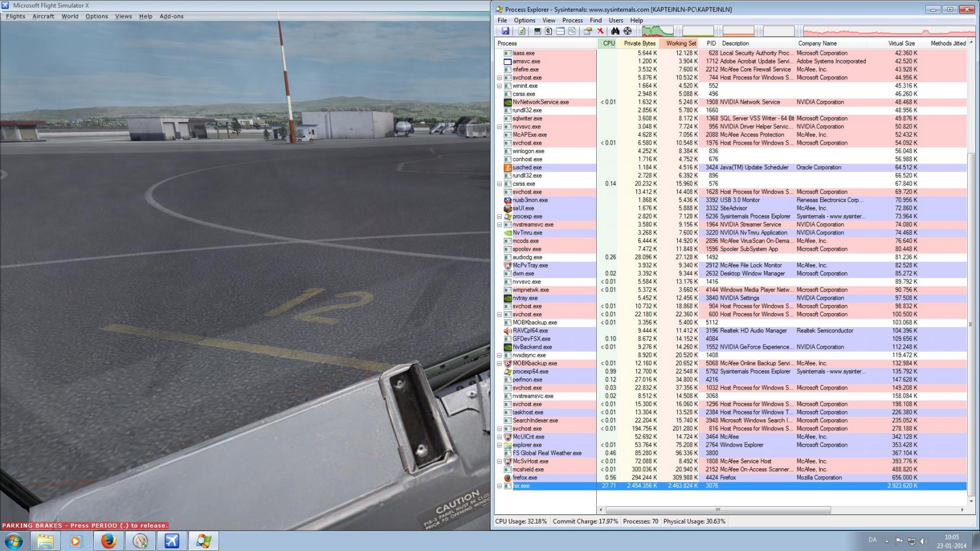Image resolution: width=980 pixels, height=551 pixels.
Task: Click CPU Usage 32.18% status text
Action: point(521,521)
